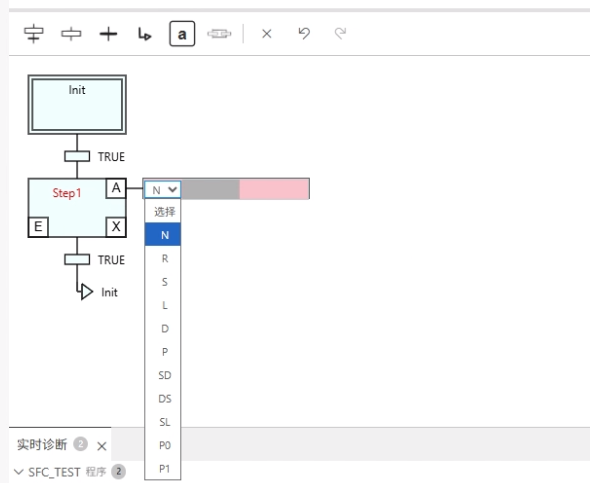Undo the last edit
This screenshot has height=483, width=590.
[304, 33]
